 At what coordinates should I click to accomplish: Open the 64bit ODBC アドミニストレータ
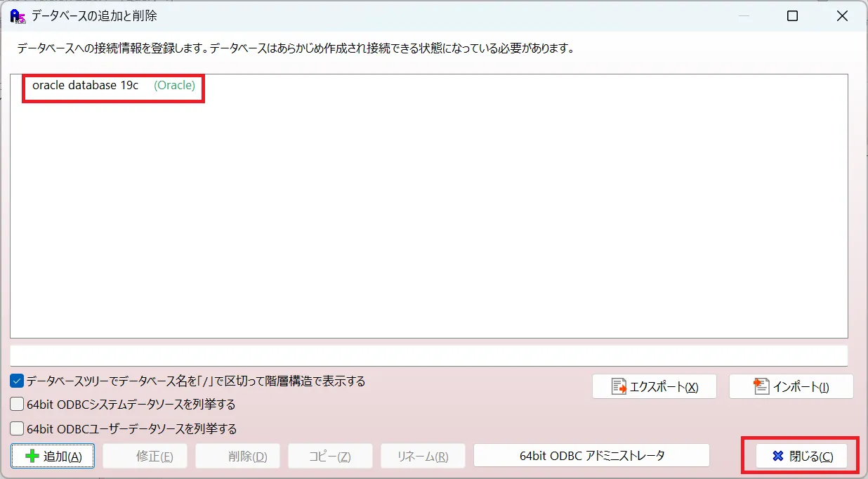pos(592,456)
